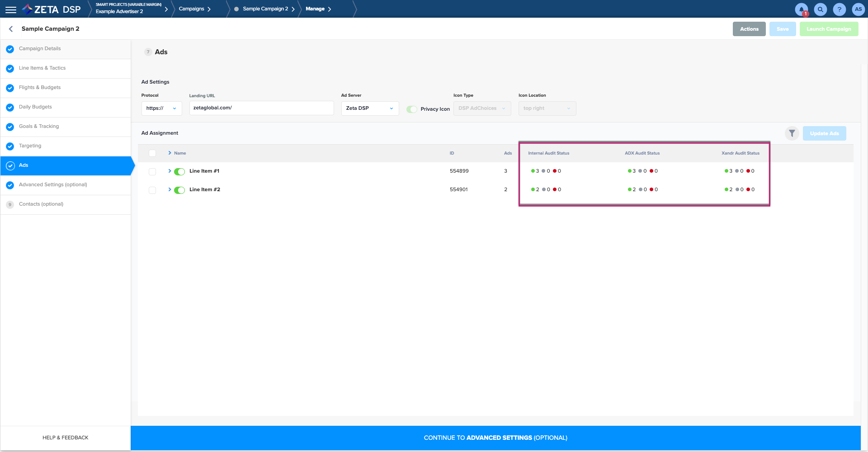Open the Protocol https:// dropdown
The height and width of the screenshot is (452, 868).
161,108
